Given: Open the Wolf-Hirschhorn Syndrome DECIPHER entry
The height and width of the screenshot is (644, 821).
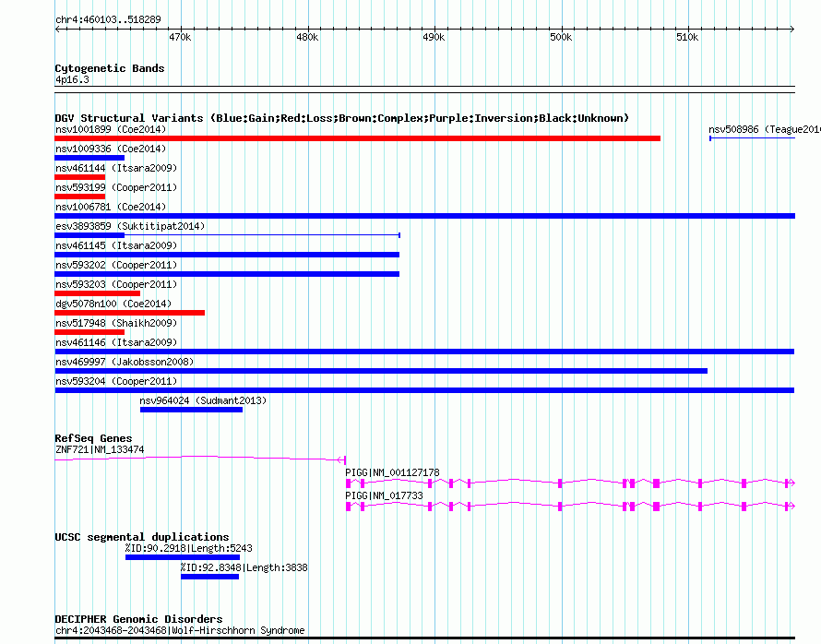Looking at the screenshot, I should pos(180,630).
